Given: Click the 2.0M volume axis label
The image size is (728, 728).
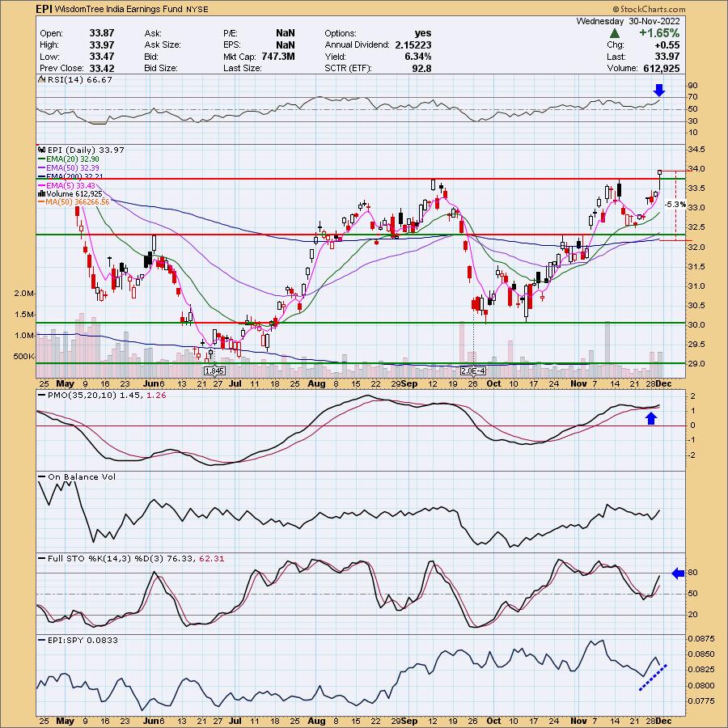Looking at the screenshot, I should pyautogui.click(x=24, y=294).
